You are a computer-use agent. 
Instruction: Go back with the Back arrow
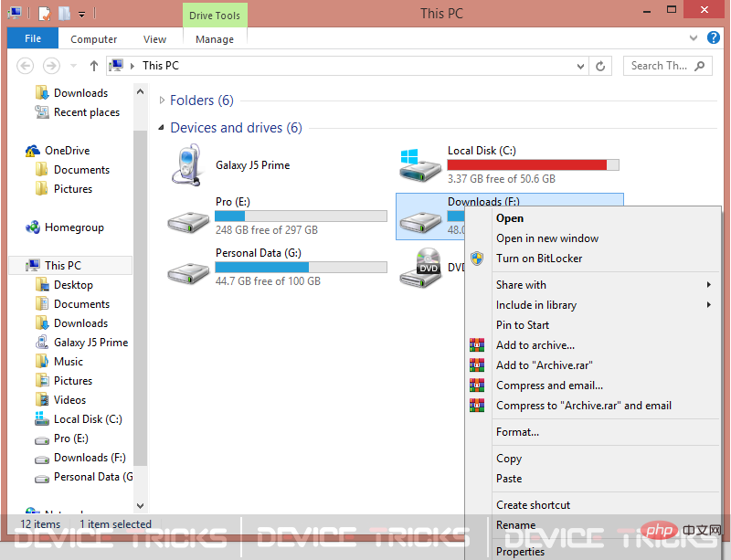(x=26, y=66)
